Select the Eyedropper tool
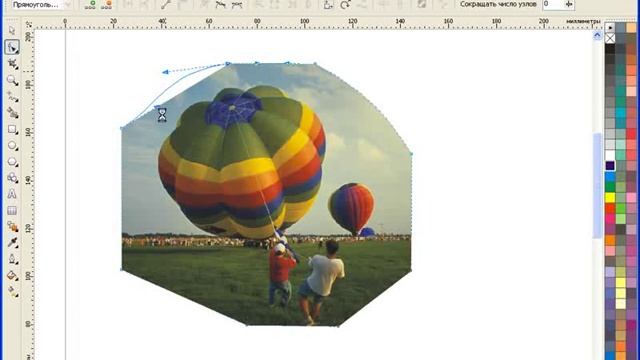The height and width of the screenshot is (360, 640). [12, 243]
